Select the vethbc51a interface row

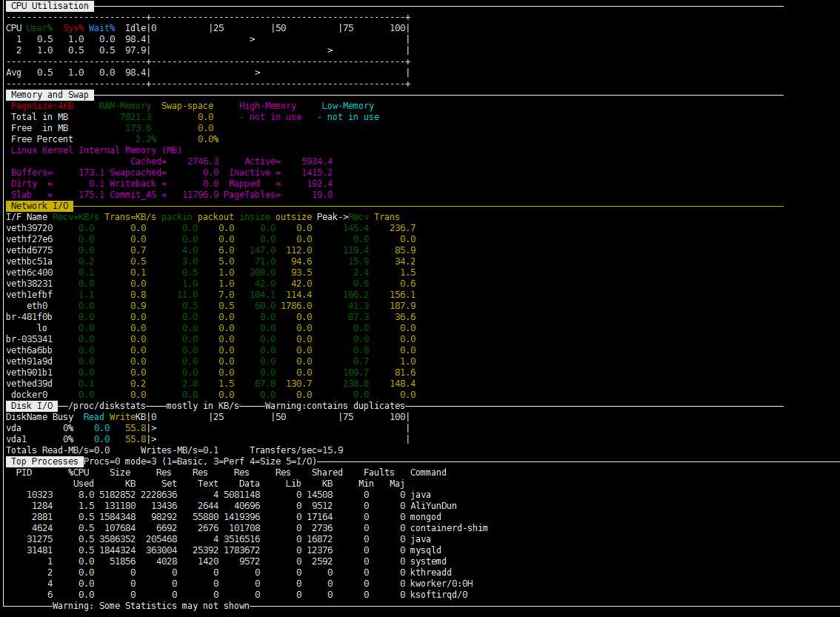coord(210,261)
